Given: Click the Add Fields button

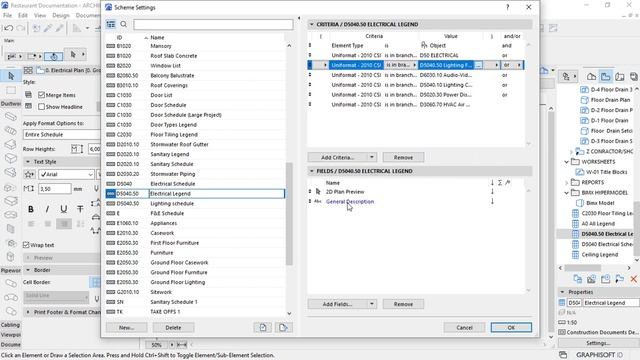Looking at the screenshot, I should pyautogui.click(x=338, y=304).
